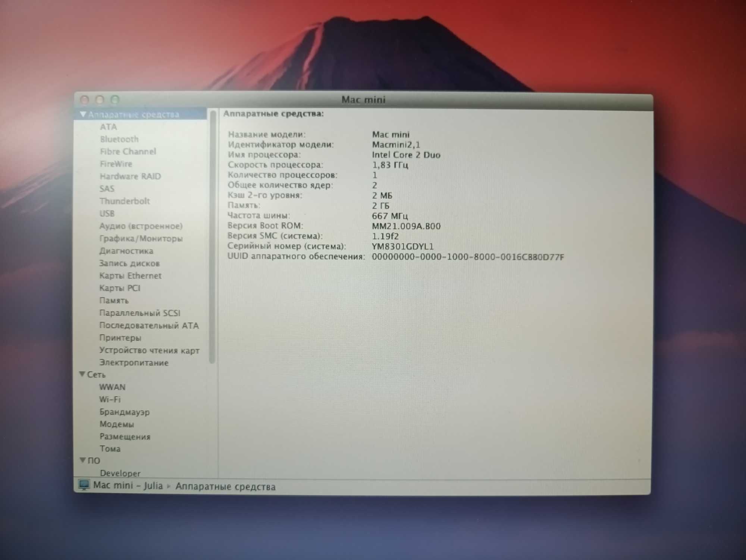Click the Название модели label

tap(267, 134)
